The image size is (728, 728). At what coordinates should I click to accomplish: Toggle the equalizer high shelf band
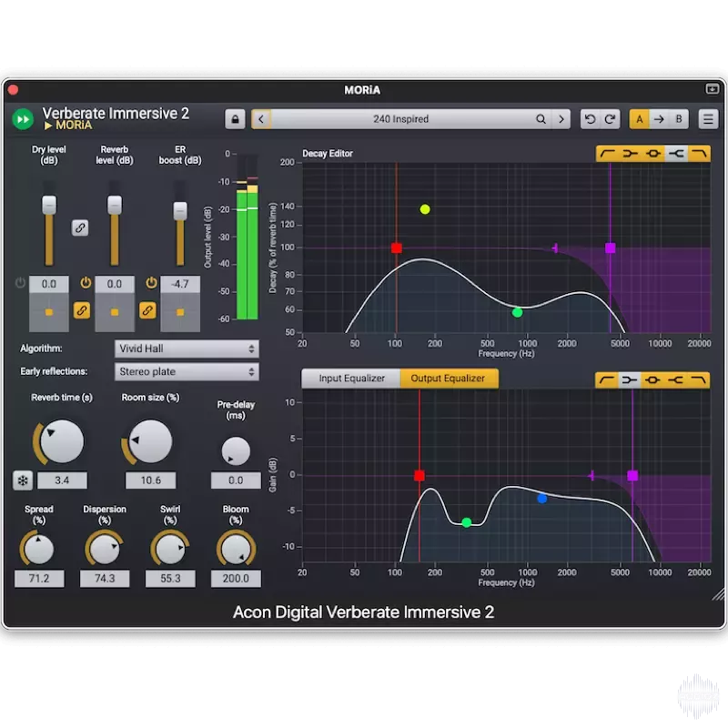pyautogui.click(x=674, y=380)
